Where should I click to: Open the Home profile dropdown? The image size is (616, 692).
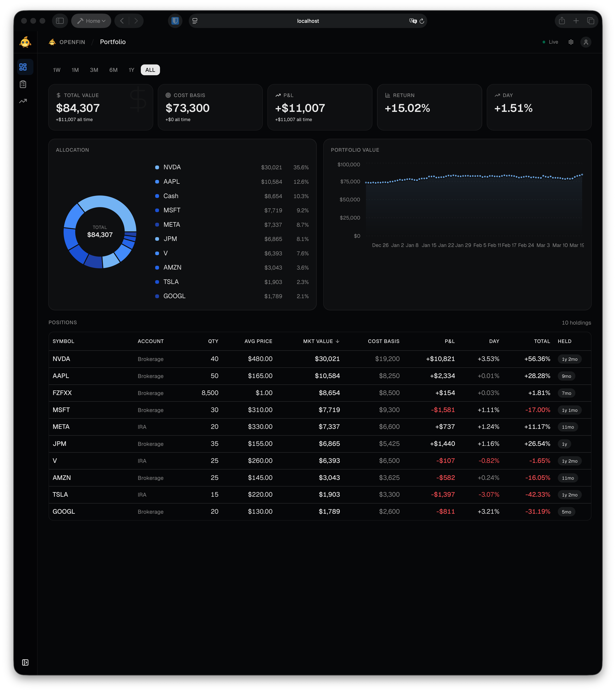coord(91,21)
